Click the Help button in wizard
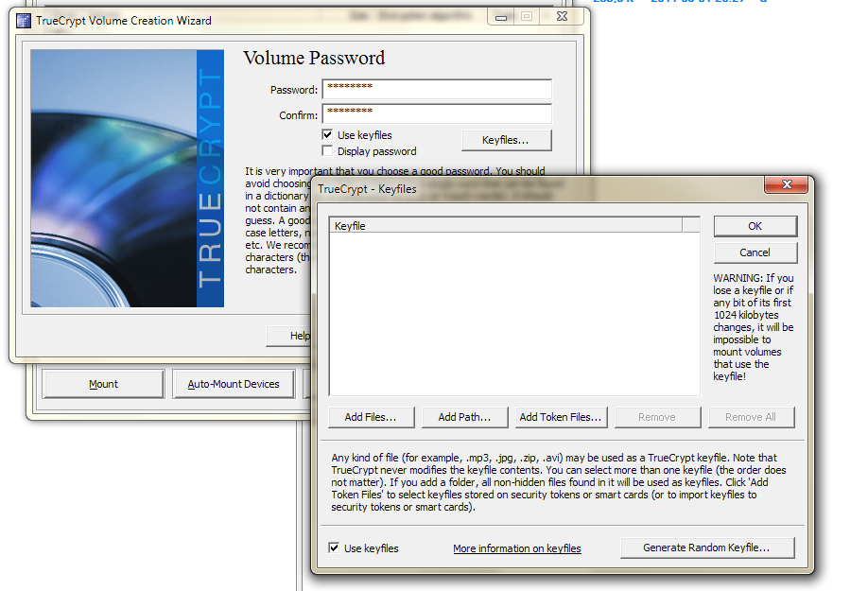This screenshot has width=868, height=591. point(289,336)
